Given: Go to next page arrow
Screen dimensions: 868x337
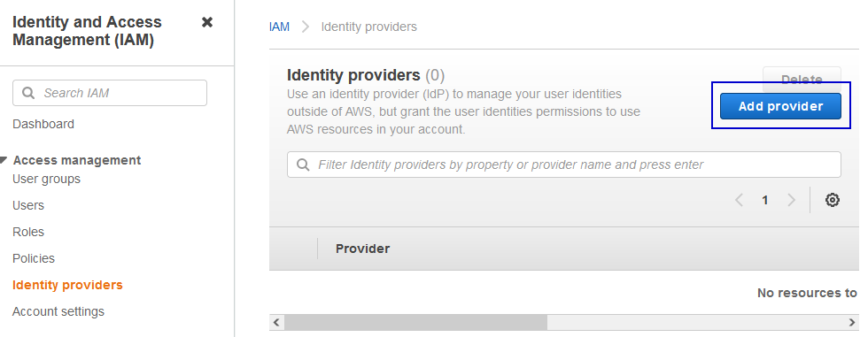Looking at the screenshot, I should point(791,200).
